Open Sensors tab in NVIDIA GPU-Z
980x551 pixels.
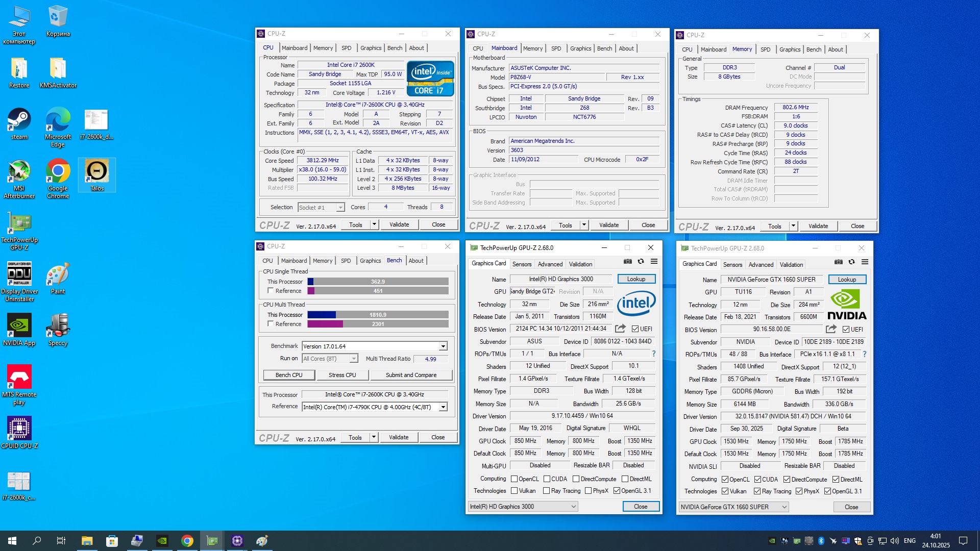point(732,264)
